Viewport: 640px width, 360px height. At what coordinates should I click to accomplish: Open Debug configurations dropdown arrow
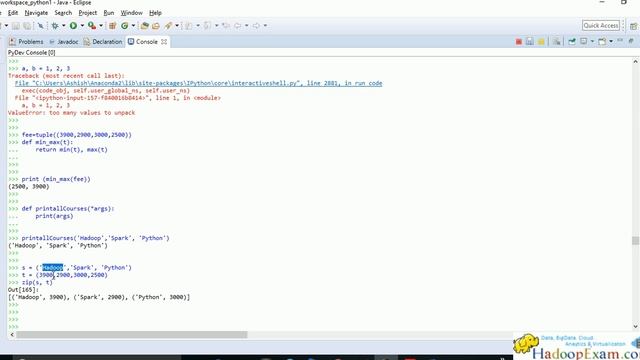[64, 26]
